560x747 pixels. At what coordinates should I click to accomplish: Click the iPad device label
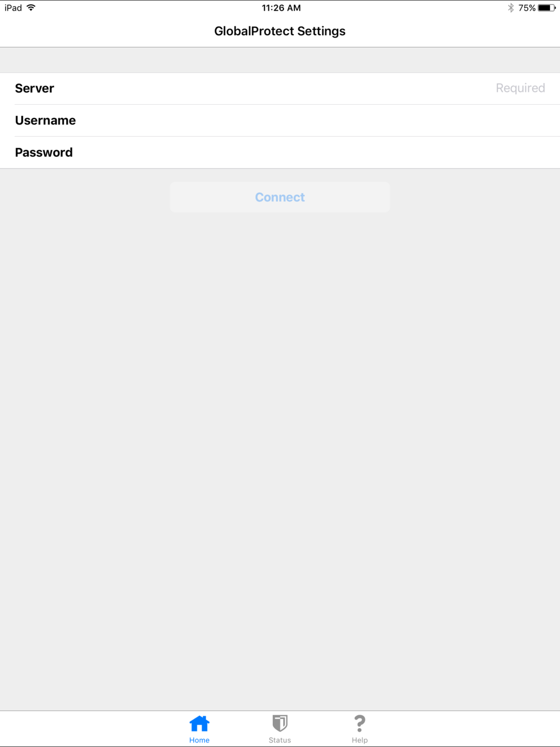[x=13, y=8]
